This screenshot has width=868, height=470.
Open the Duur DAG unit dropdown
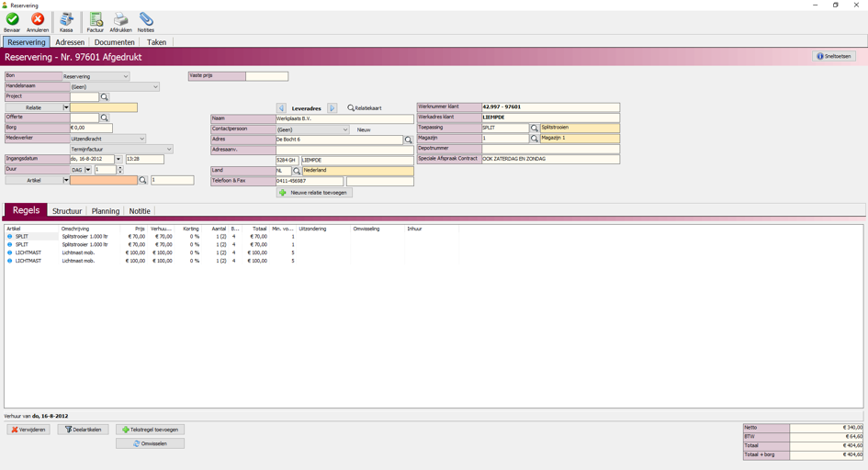(88, 170)
